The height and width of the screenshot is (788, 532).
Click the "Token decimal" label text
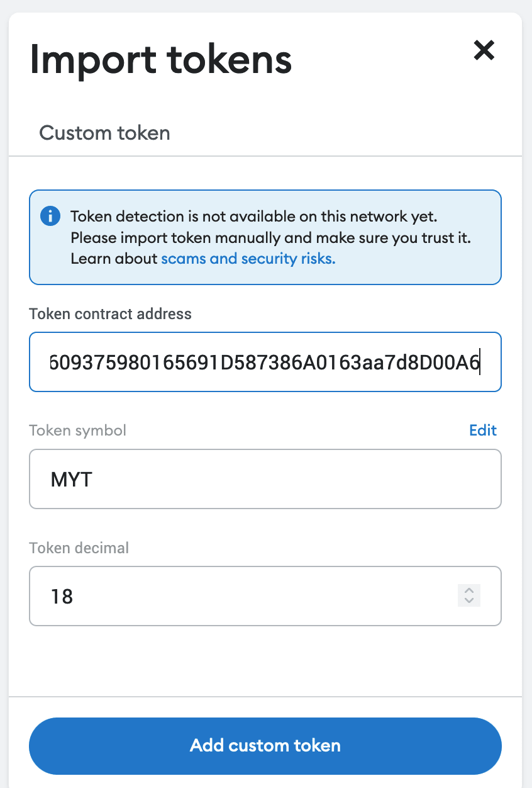tap(79, 548)
